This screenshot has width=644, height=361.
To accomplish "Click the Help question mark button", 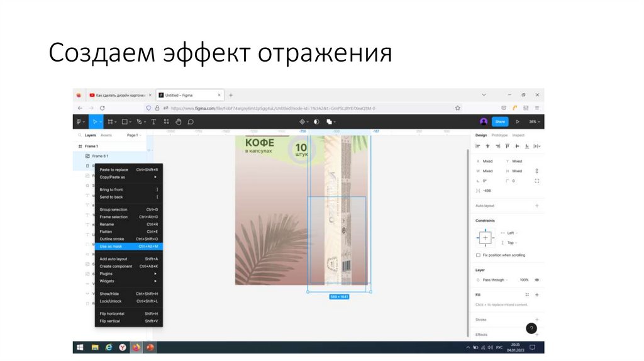I will [x=532, y=328].
